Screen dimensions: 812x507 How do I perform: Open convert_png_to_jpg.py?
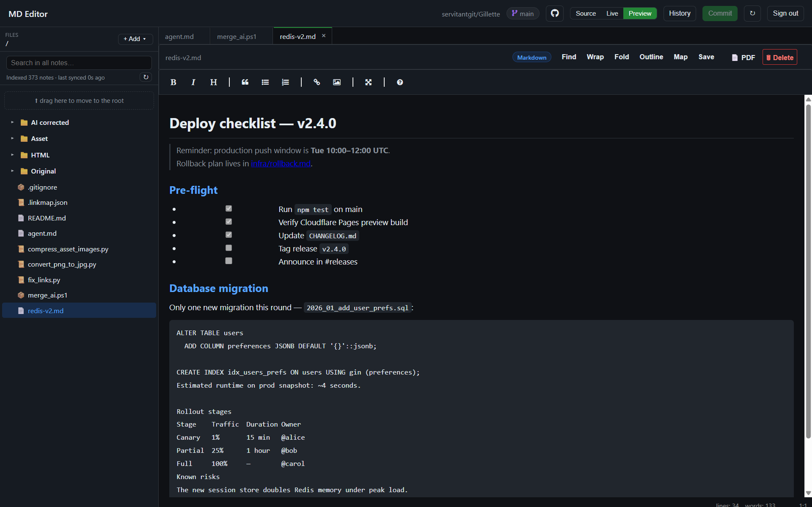pos(62,264)
